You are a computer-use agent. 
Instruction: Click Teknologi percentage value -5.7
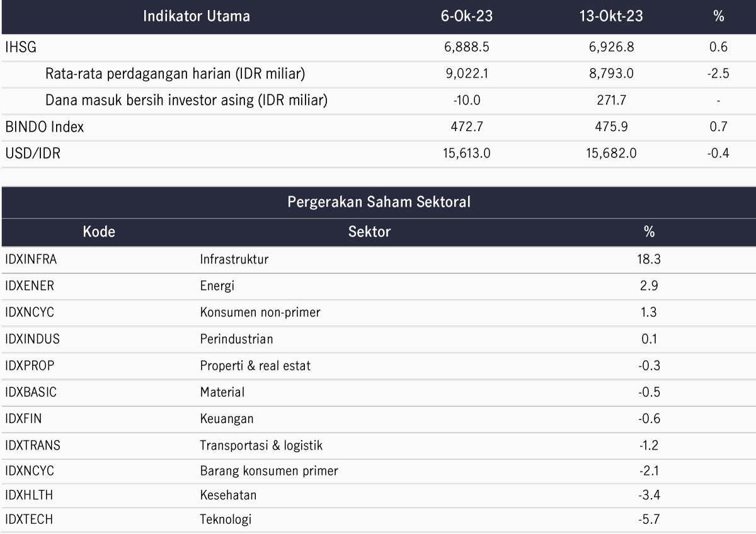[649, 520]
